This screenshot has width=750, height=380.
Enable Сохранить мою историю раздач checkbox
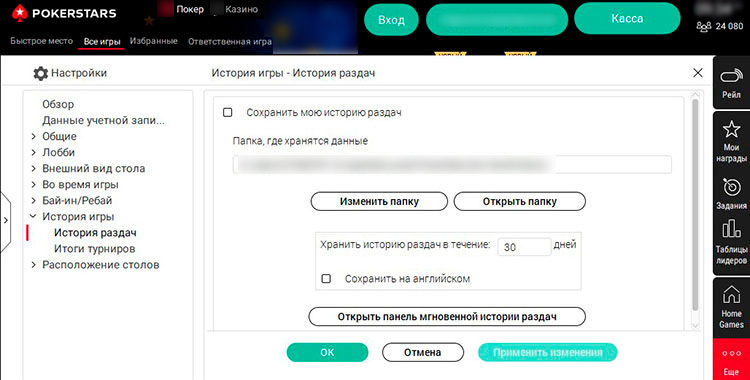click(228, 112)
